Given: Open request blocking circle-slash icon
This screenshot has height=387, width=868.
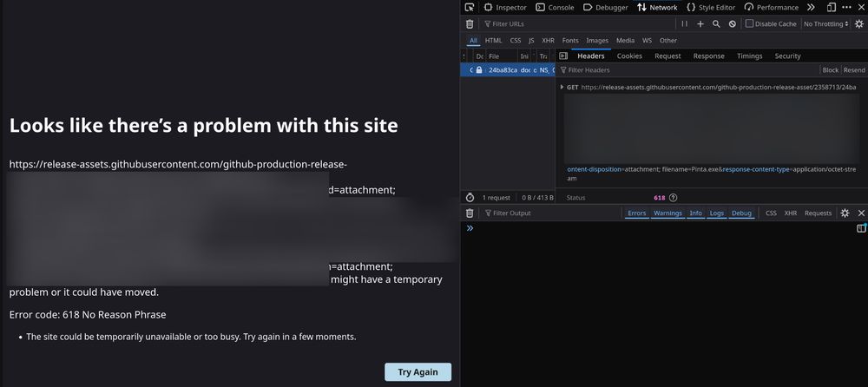Looking at the screenshot, I should point(732,23).
